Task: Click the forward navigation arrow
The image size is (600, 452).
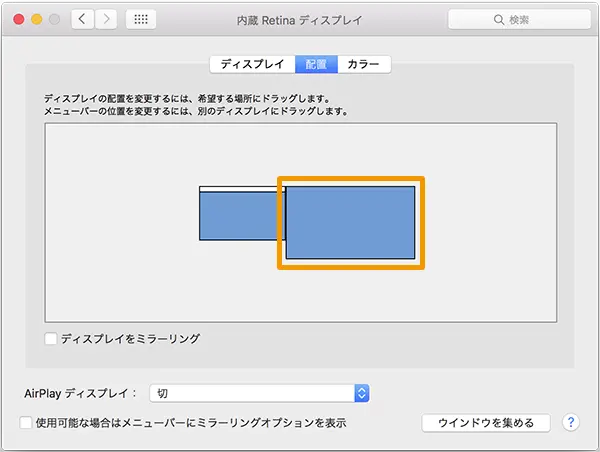Action: (105, 19)
